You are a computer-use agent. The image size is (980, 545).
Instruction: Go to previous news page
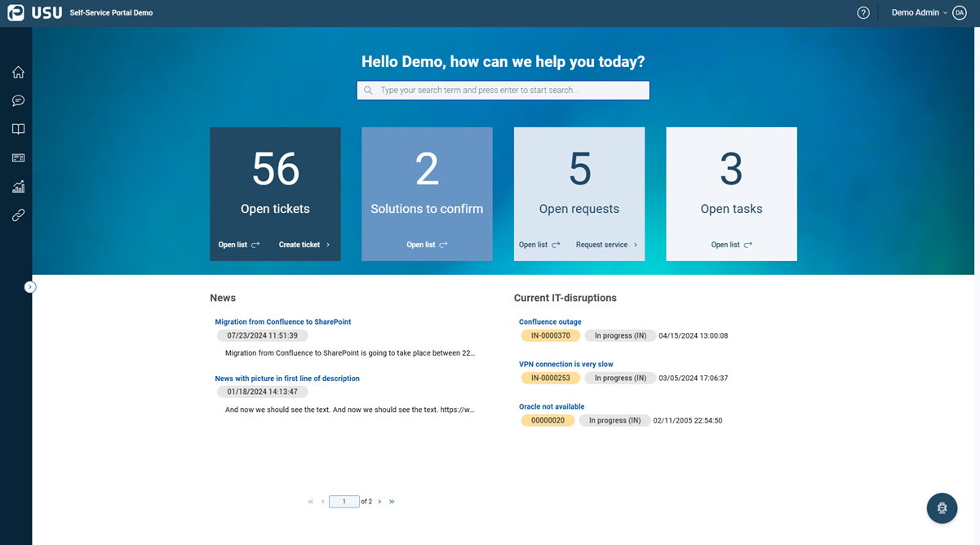[x=323, y=502]
